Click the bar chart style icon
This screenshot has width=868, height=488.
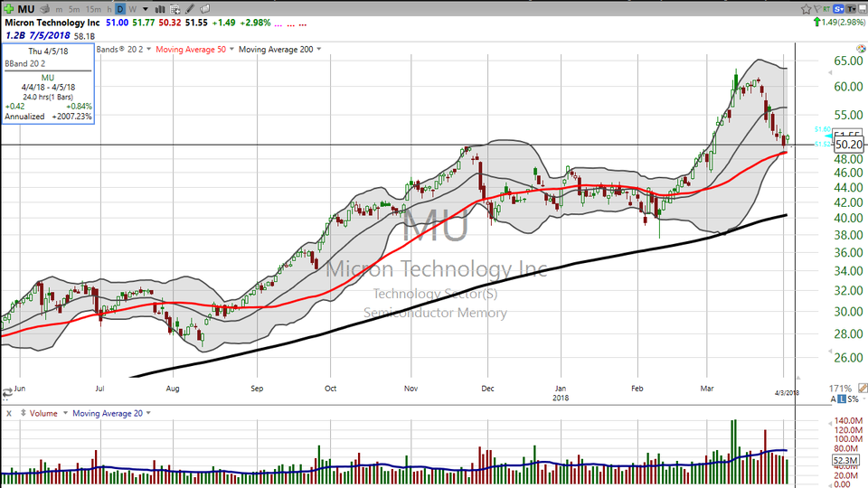(160, 9)
